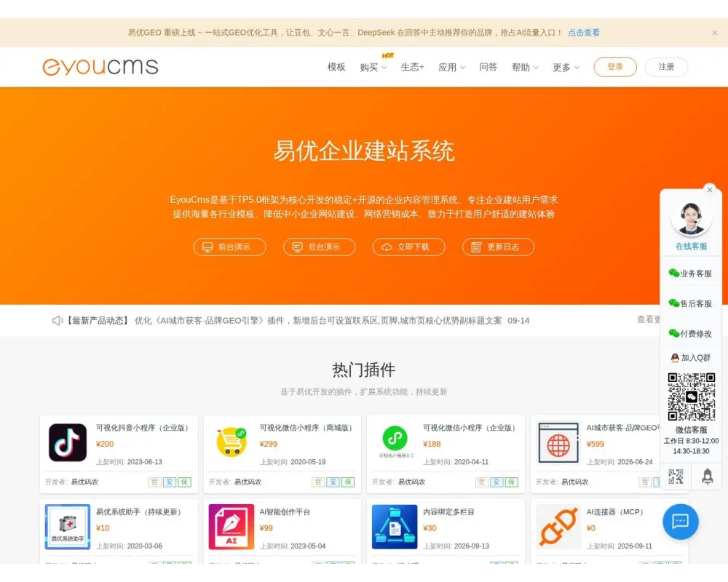This screenshot has height=582, width=728.
Task: Click 安 badge on 抖音小程序 card
Action: [170, 482]
